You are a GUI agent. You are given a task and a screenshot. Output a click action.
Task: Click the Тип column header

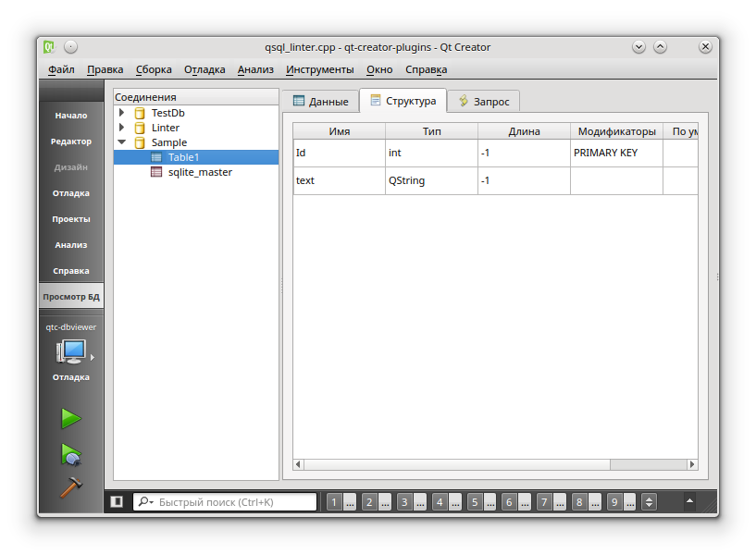431,131
